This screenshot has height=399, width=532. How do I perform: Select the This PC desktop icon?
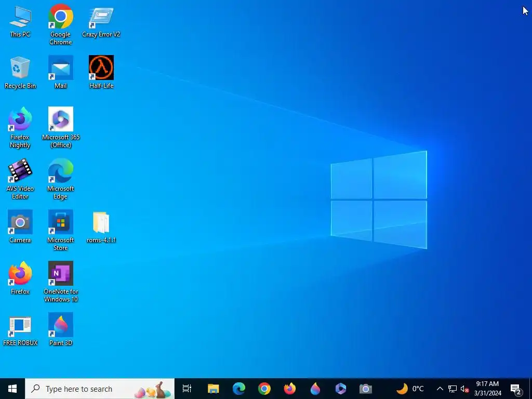[x=20, y=21]
